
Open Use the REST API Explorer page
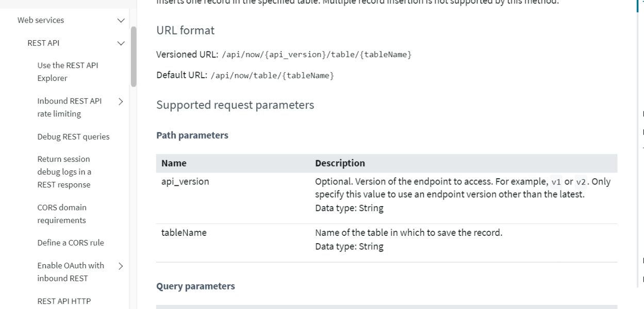[68, 72]
